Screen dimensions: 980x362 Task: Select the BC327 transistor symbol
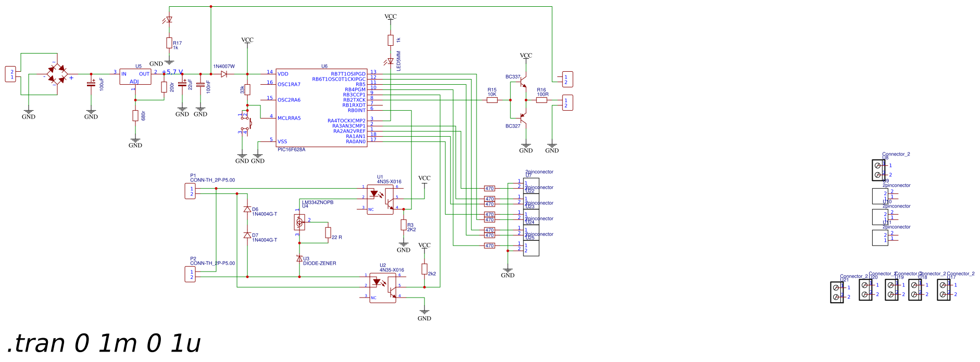[x=523, y=115]
